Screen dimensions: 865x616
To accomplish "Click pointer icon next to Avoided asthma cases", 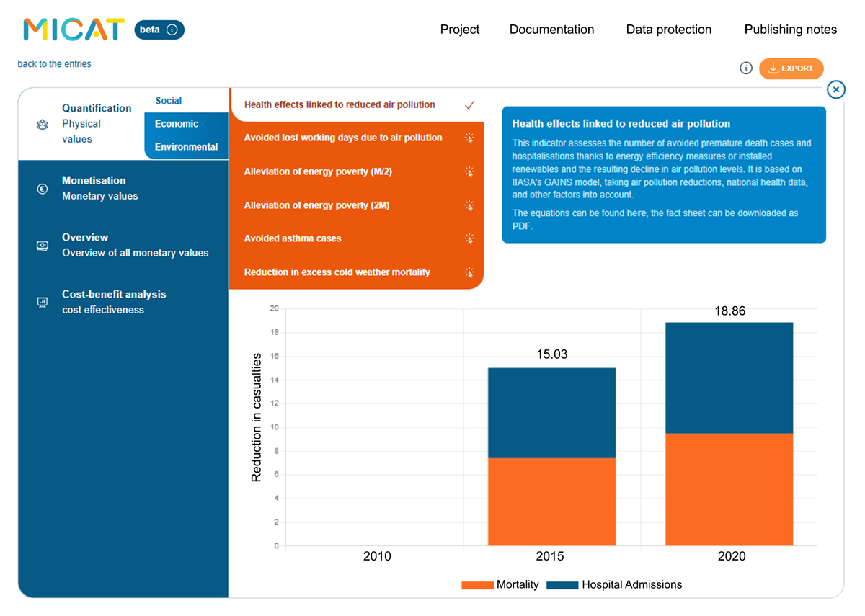I will point(469,238).
